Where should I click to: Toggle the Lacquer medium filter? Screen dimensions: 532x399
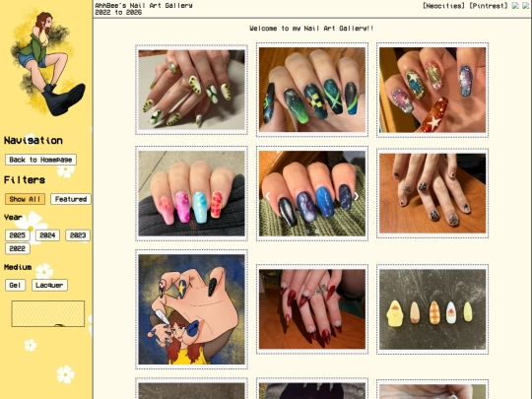(x=49, y=285)
